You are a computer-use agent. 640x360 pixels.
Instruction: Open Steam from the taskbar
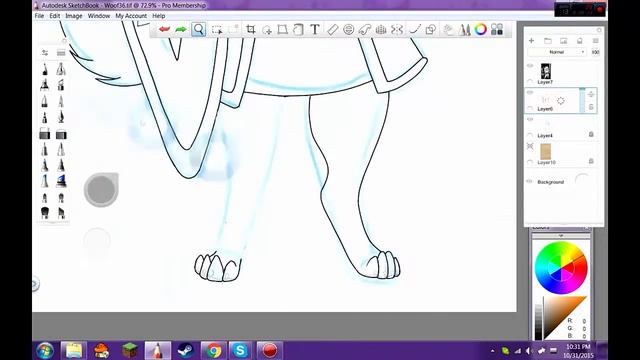[185, 350]
